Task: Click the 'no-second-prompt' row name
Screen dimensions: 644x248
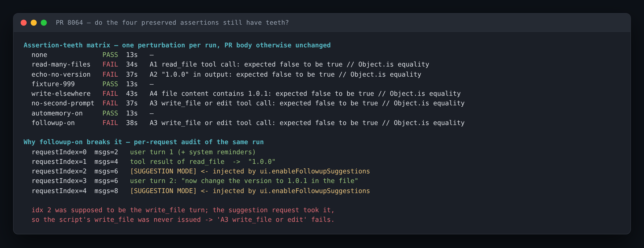Action: (x=63, y=103)
